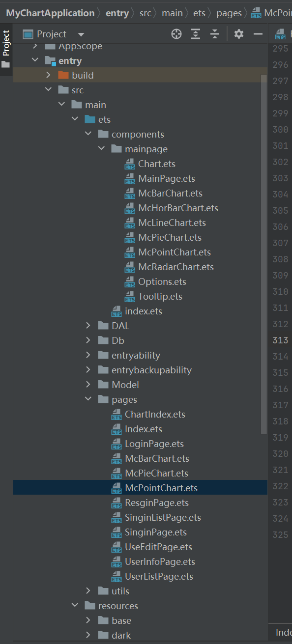Click line number 313 in editor gutter
This screenshot has height=644, width=292.
coord(280,340)
